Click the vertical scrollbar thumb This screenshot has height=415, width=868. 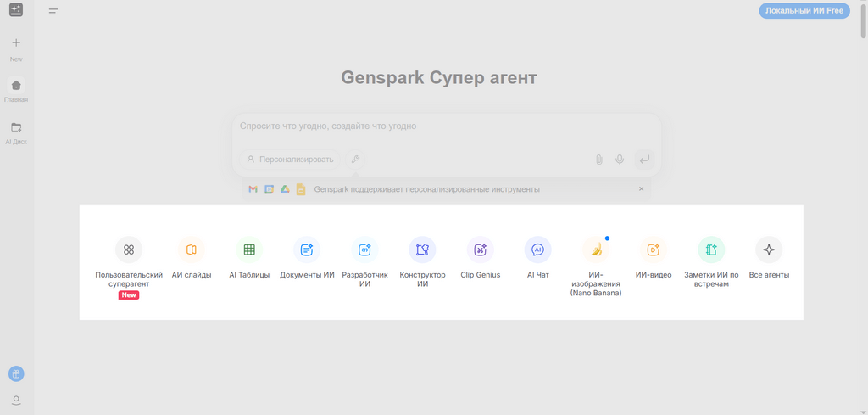(x=863, y=20)
